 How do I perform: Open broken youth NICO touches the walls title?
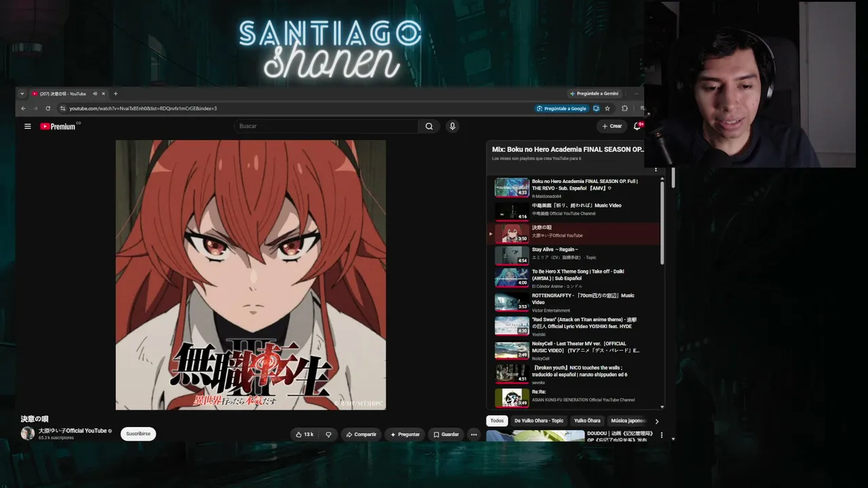coord(579,371)
